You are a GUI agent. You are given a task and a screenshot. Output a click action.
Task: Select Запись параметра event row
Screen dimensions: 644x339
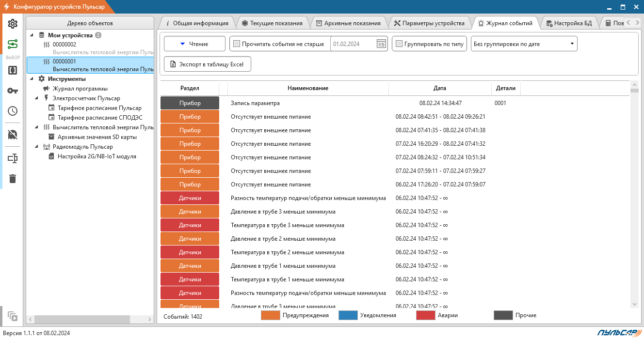coord(395,103)
